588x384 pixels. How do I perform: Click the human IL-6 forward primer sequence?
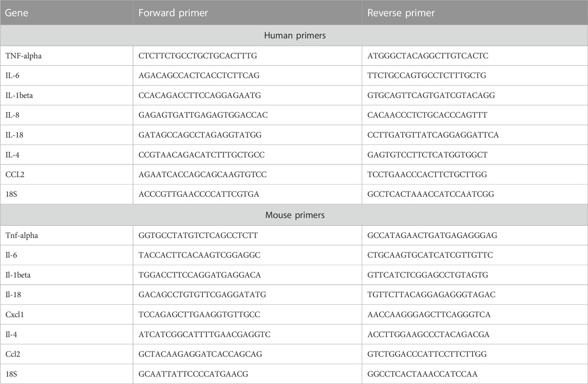199,76
